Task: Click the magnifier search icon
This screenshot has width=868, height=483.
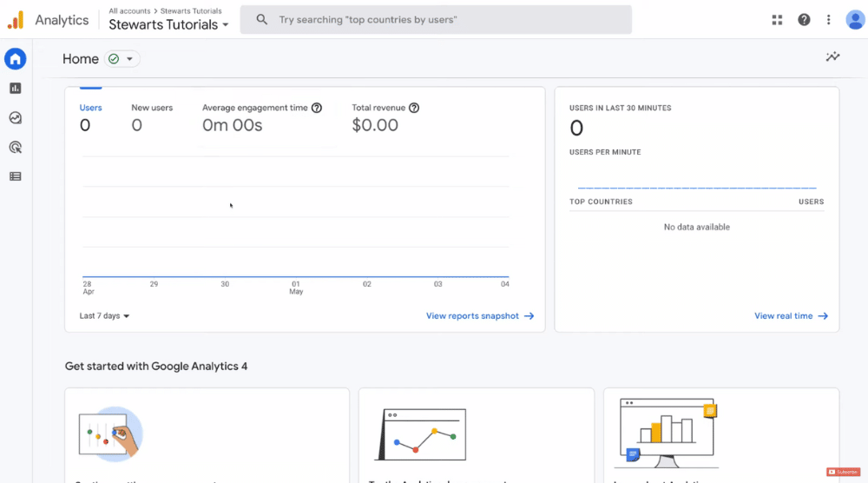Action: [x=262, y=20]
